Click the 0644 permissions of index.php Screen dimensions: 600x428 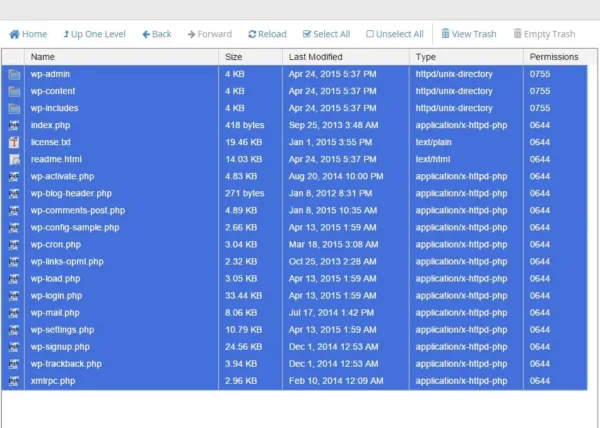(540, 125)
